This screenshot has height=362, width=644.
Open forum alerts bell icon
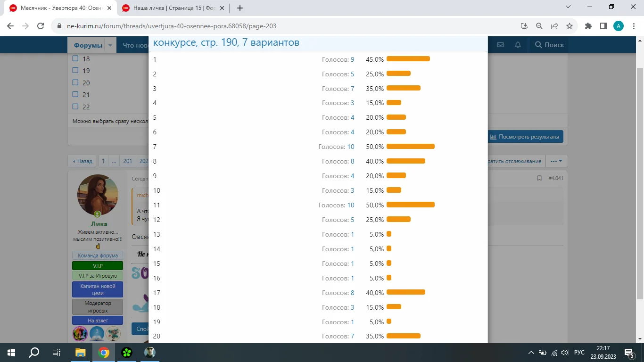pos(518,45)
